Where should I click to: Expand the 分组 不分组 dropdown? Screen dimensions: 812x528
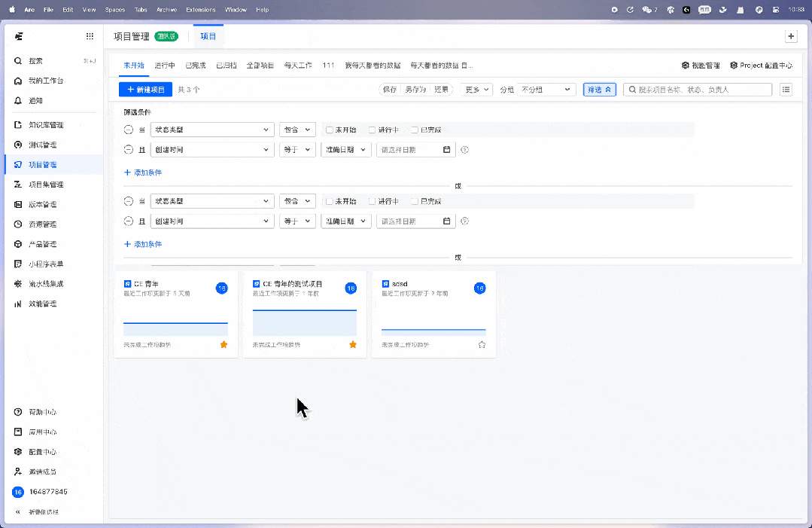546,90
